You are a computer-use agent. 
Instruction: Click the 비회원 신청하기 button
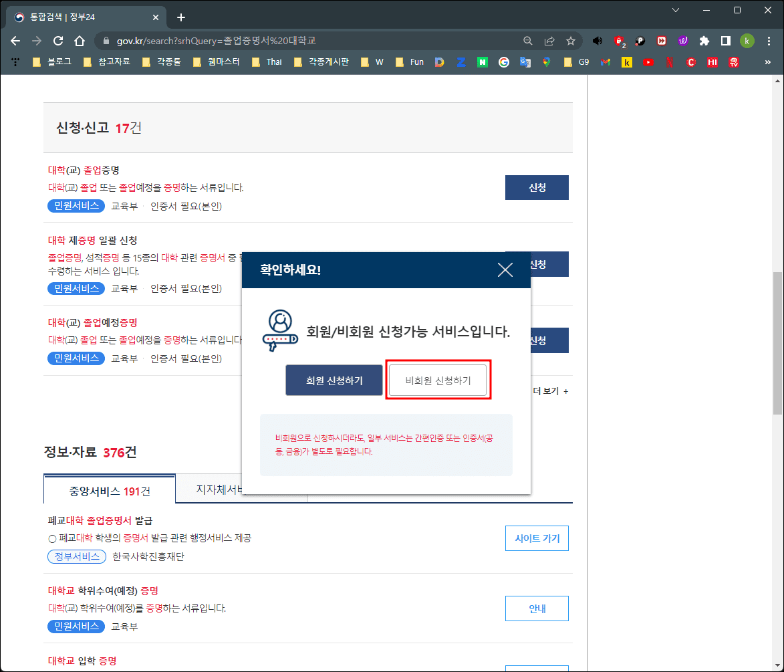click(438, 380)
